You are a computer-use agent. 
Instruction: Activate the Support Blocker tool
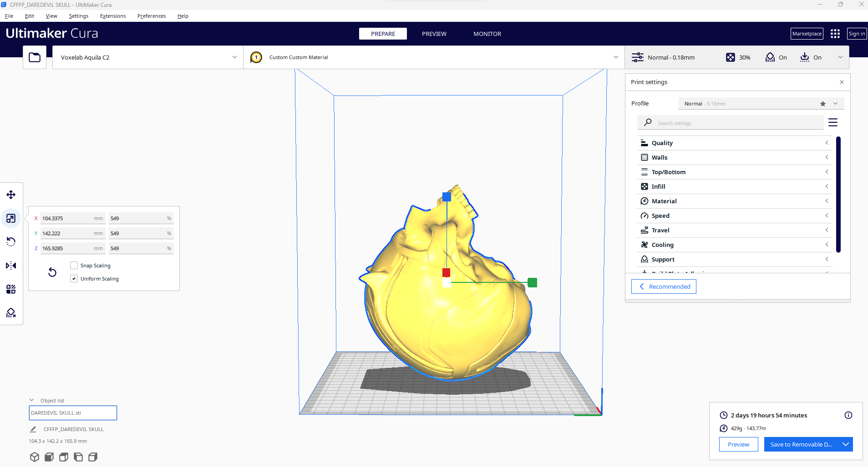point(11,313)
